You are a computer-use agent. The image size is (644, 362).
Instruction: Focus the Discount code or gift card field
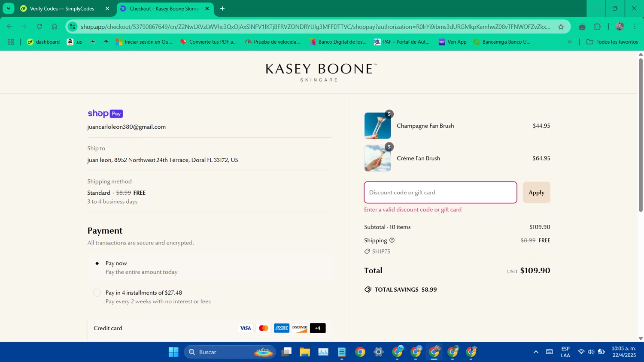point(440,193)
